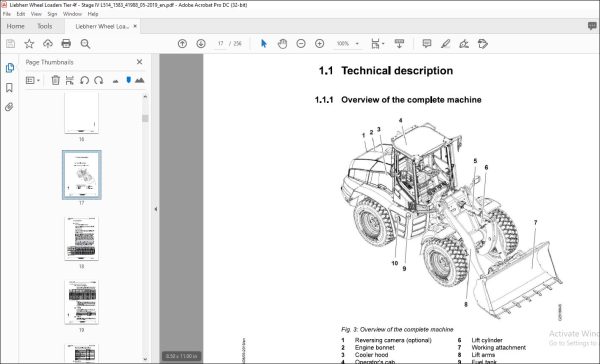Click 'Cooler hood' legend entry
The image size is (600, 364).
click(371, 355)
